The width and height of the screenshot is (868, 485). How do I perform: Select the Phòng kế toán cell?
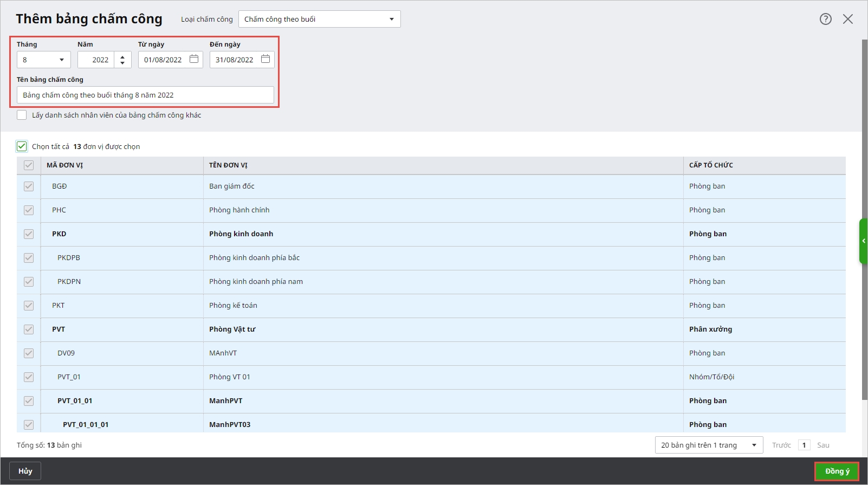tap(443, 306)
